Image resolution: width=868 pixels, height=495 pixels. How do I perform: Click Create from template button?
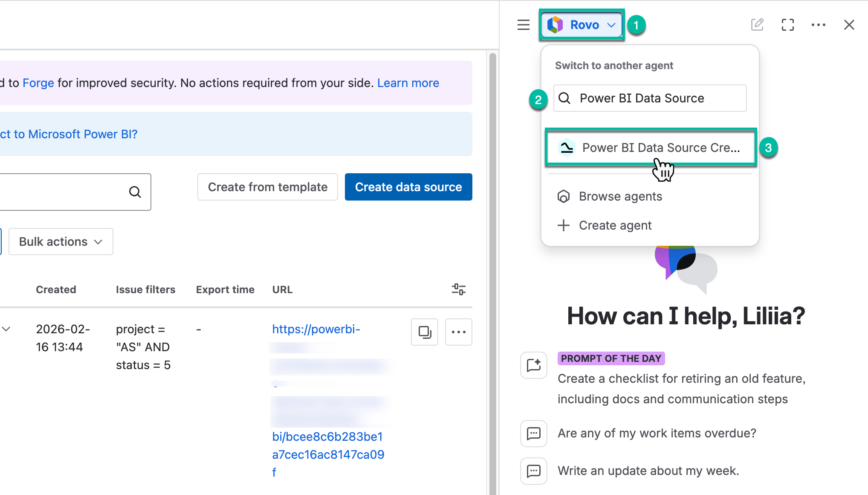268,187
